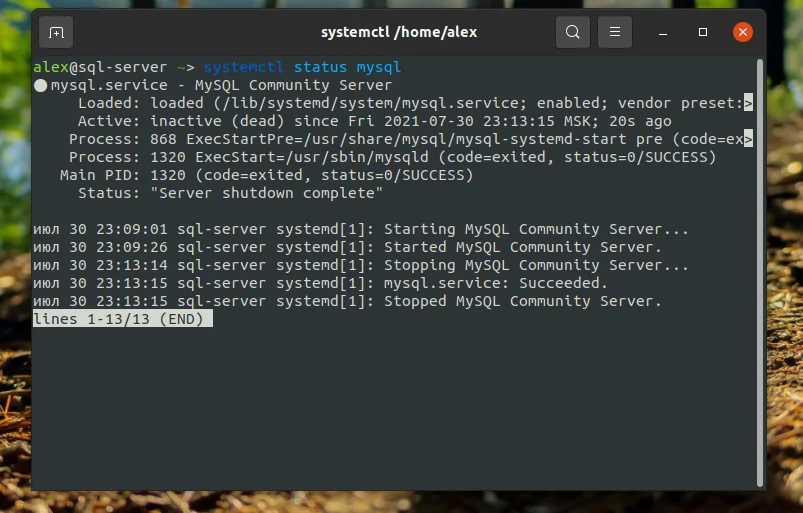803x513 pixels.
Task: Open the terminal search tool
Action: point(573,32)
